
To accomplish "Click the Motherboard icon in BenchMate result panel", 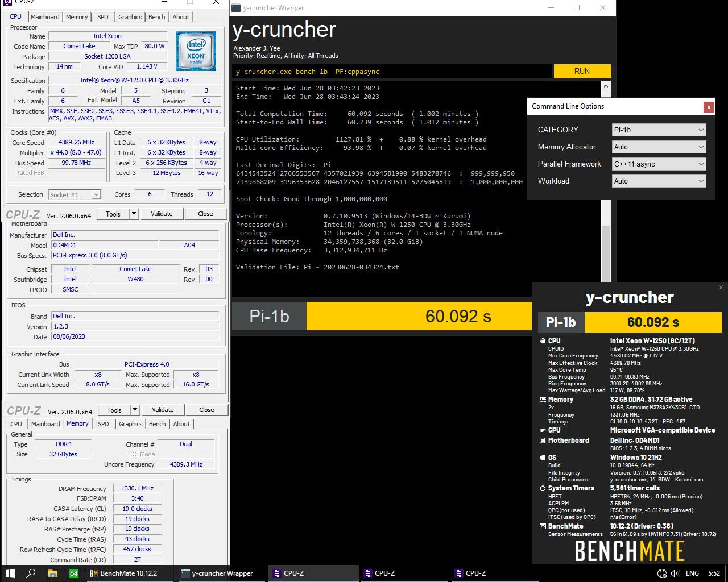I will point(543,440).
